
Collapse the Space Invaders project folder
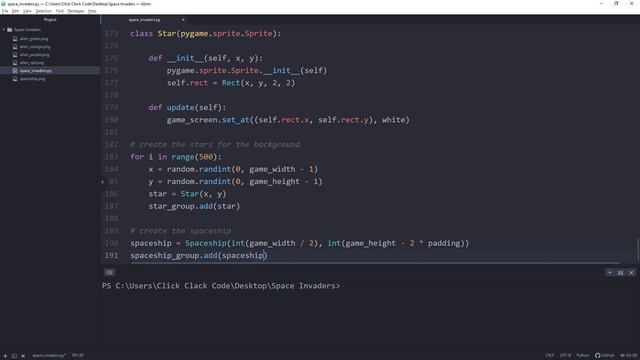tap(4, 30)
